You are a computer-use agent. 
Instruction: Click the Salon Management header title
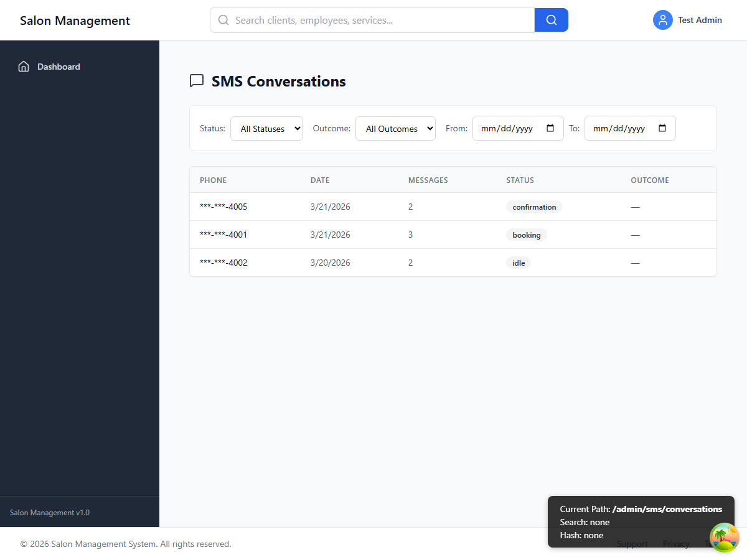coord(75,21)
